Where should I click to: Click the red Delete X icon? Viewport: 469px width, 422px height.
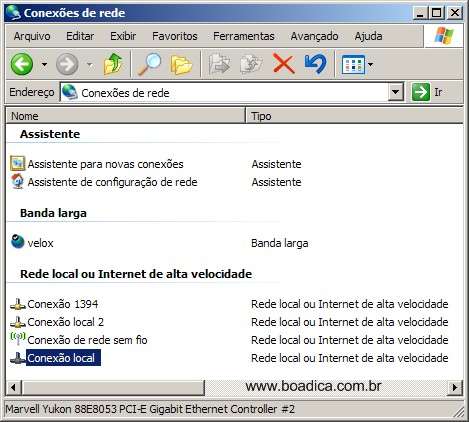pyautogui.click(x=284, y=64)
